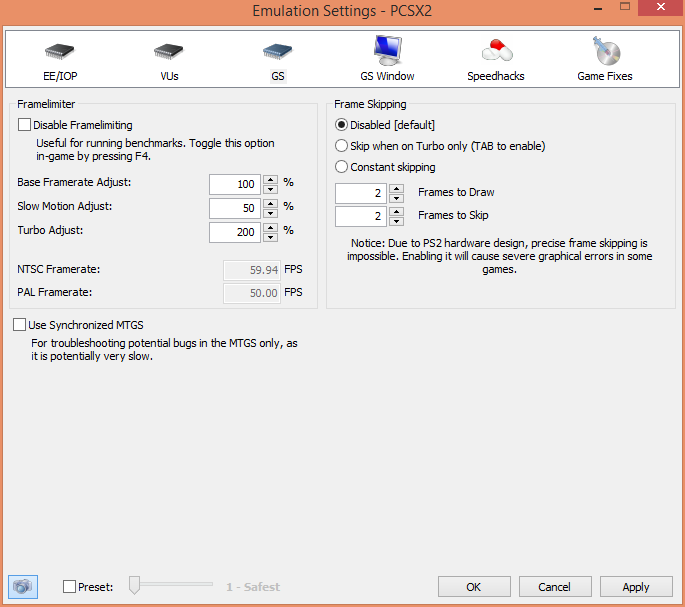Click PAL Framerate 50.00 field
Image resolution: width=685 pixels, height=607 pixels.
click(x=252, y=293)
